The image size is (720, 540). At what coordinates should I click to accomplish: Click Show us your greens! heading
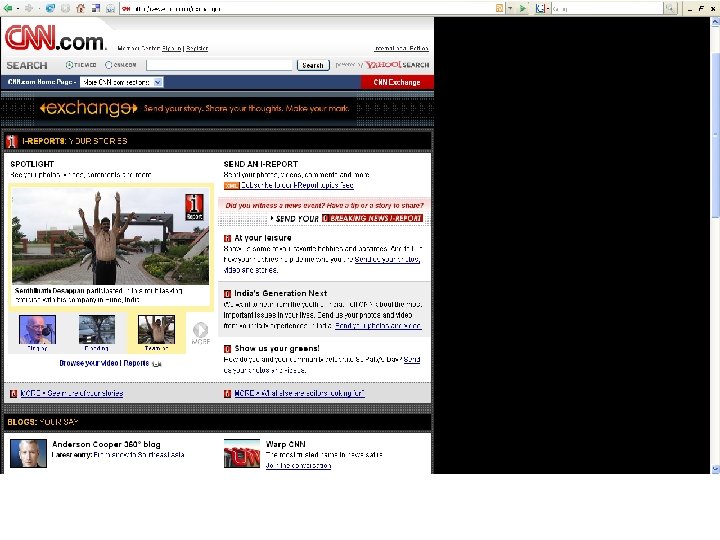[x=277, y=348]
